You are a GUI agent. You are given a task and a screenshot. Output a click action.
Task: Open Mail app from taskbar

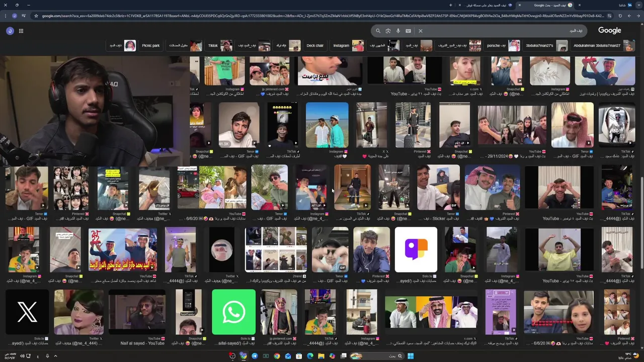[288, 356]
